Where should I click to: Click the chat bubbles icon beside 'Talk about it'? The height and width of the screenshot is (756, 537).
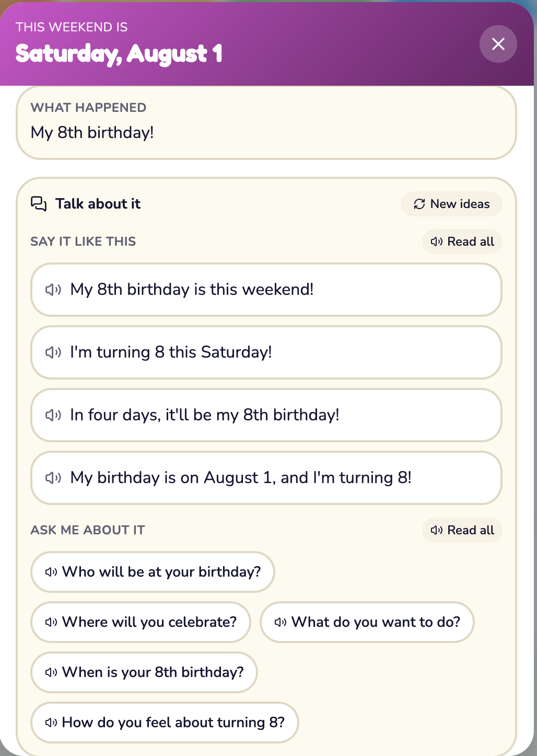coord(39,204)
